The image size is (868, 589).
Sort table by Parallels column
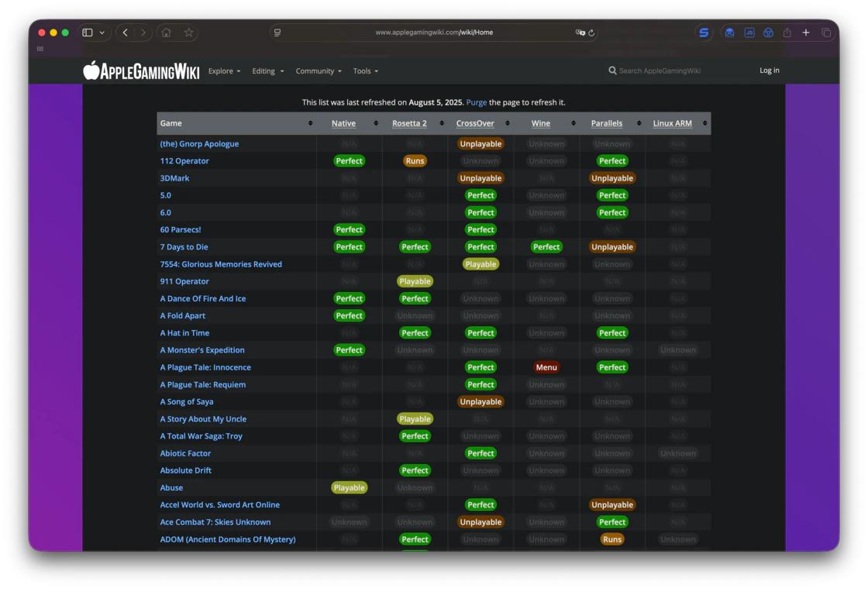point(606,123)
